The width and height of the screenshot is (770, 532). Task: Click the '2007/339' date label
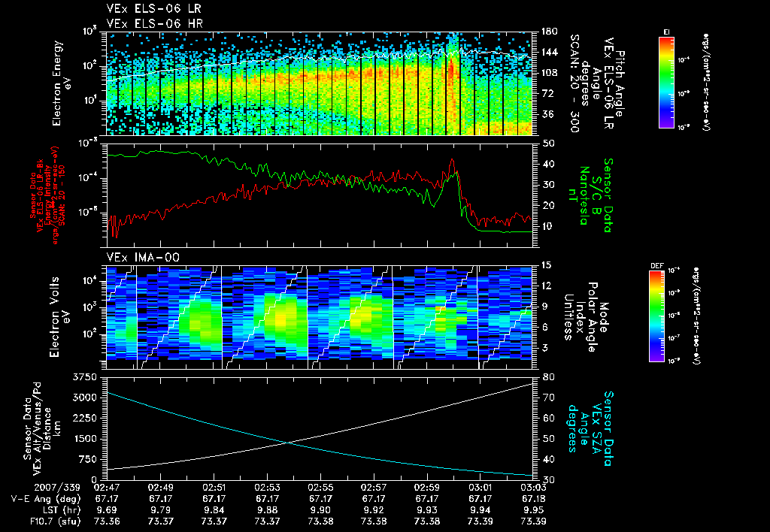pyautogui.click(x=58, y=488)
